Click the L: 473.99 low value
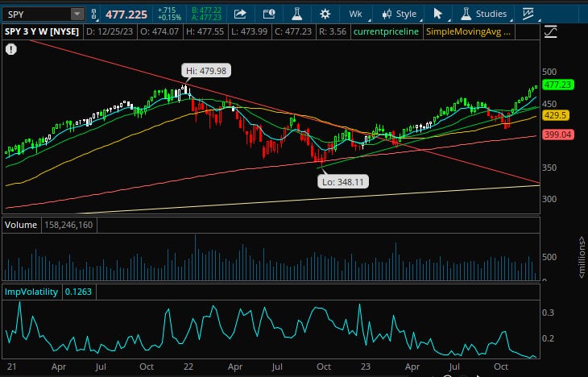 coord(249,31)
